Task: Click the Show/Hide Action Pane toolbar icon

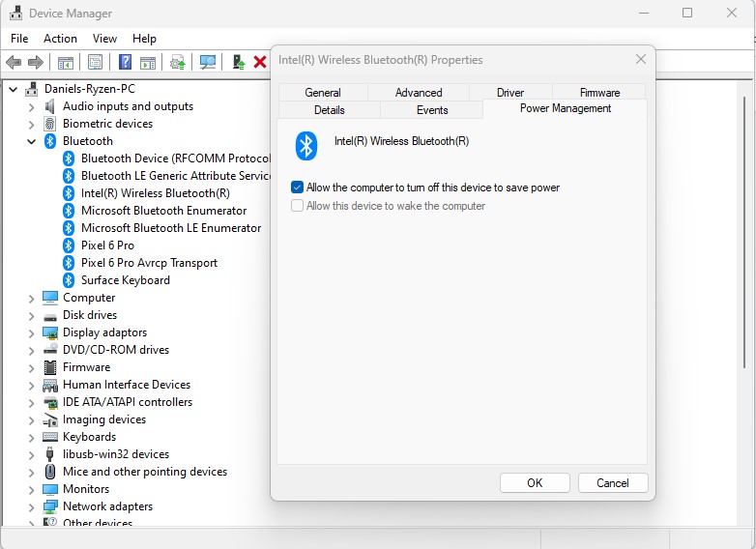Action: pos(148,62)
